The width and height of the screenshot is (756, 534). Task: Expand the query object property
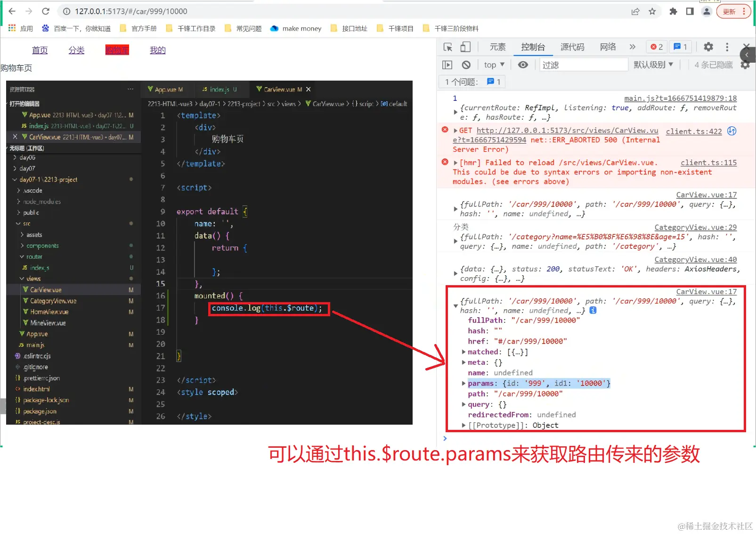[463, 404]
